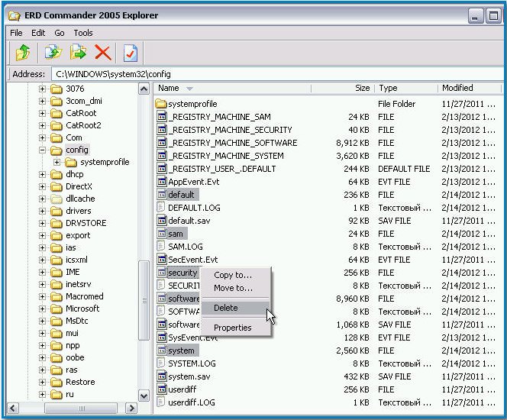Choose Delete from the context menu
This screenshot has width=507, height=420.
(x=226, y=308)
